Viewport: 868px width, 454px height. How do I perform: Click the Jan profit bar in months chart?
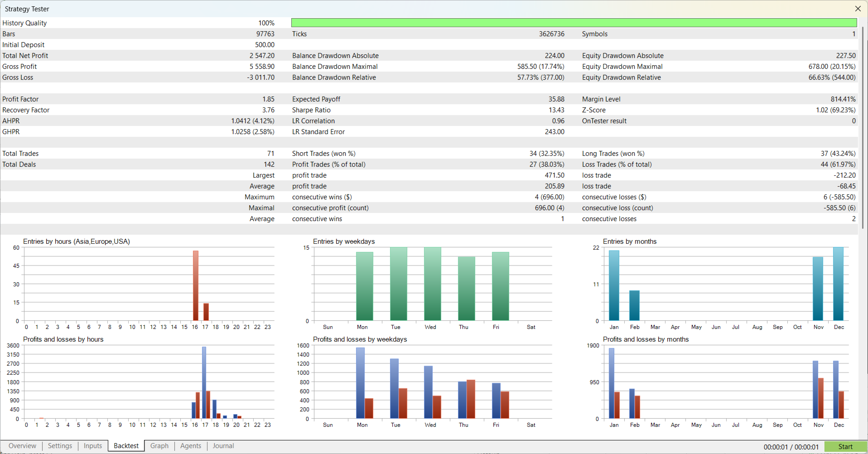click(x=612, y=383)
